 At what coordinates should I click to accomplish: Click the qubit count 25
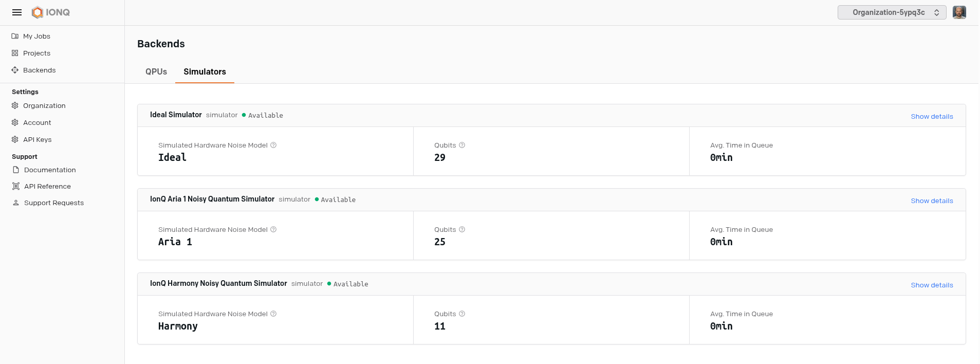click(440, 242)
